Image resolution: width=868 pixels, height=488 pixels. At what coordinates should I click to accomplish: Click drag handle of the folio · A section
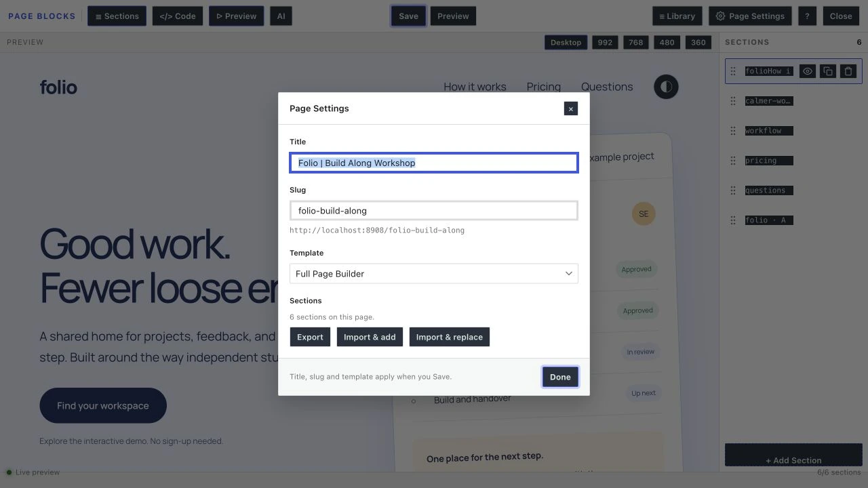click(733, 220)
